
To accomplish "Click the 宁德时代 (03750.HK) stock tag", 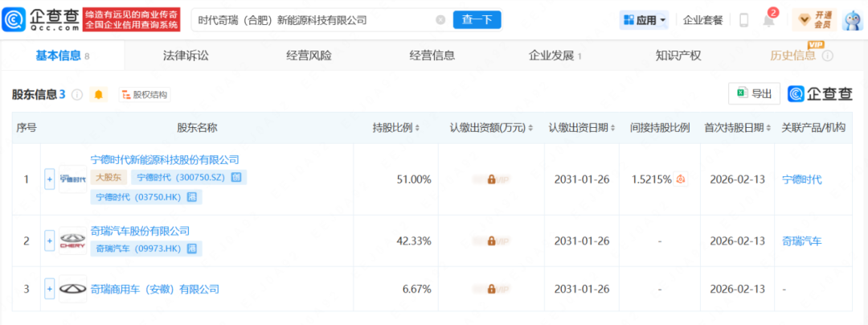I will 147,197.
